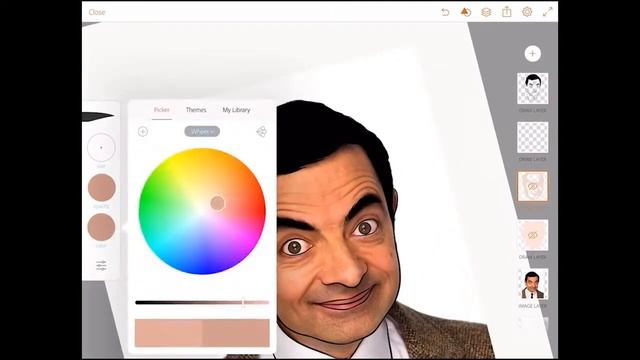This screenshot has height=360, width=640.
Task: Open brush settings sliders icon
Action: tap(101, 266)
